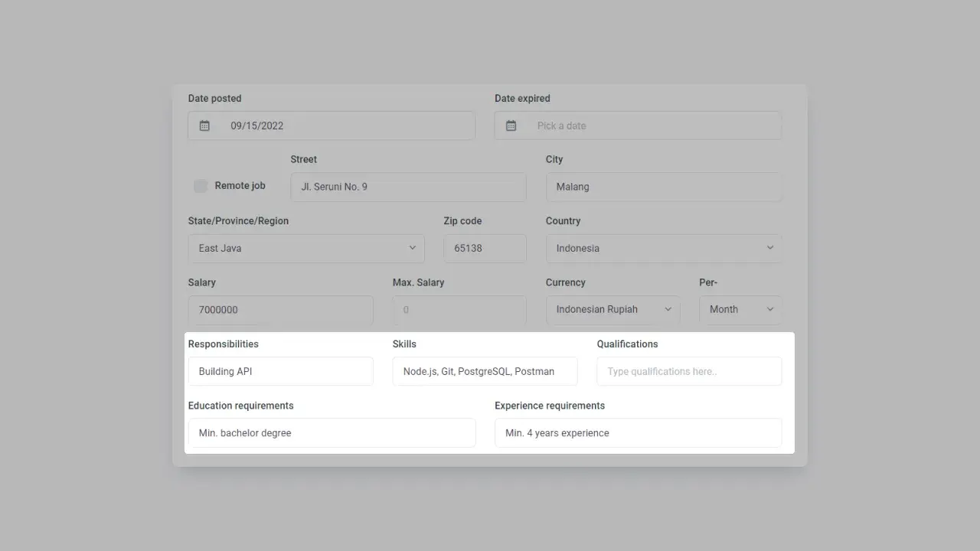Expand the Country dropdown showing Indonesia
This screenshot has width=980, height=551.
663,248
